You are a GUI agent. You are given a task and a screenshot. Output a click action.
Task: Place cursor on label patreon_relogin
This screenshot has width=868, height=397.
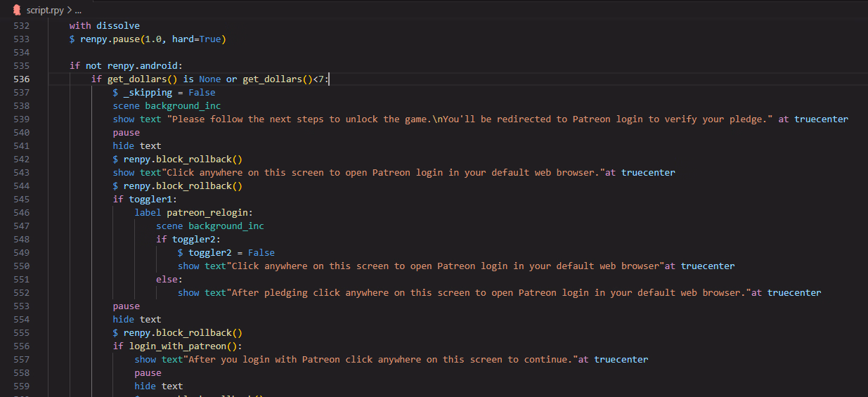click(x=193, y=213)
